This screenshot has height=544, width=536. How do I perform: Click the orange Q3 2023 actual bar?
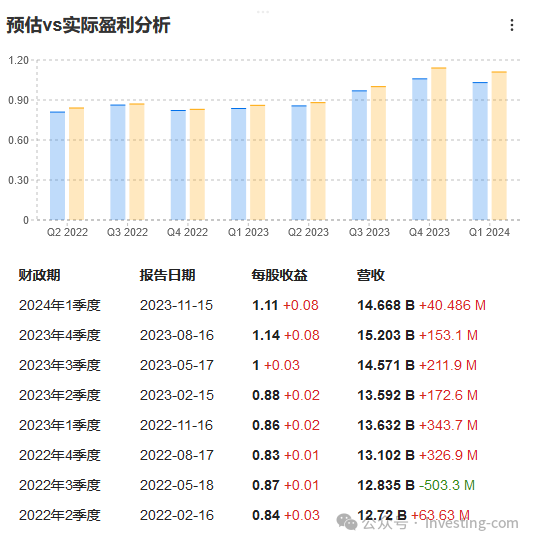(378, 153)
